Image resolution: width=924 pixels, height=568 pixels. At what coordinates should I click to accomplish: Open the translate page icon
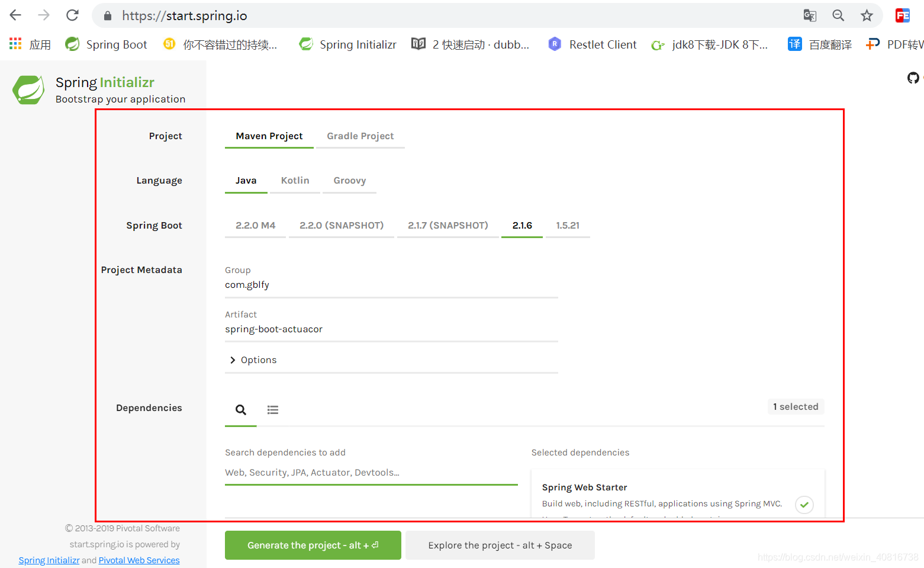[x=810, y=15]
